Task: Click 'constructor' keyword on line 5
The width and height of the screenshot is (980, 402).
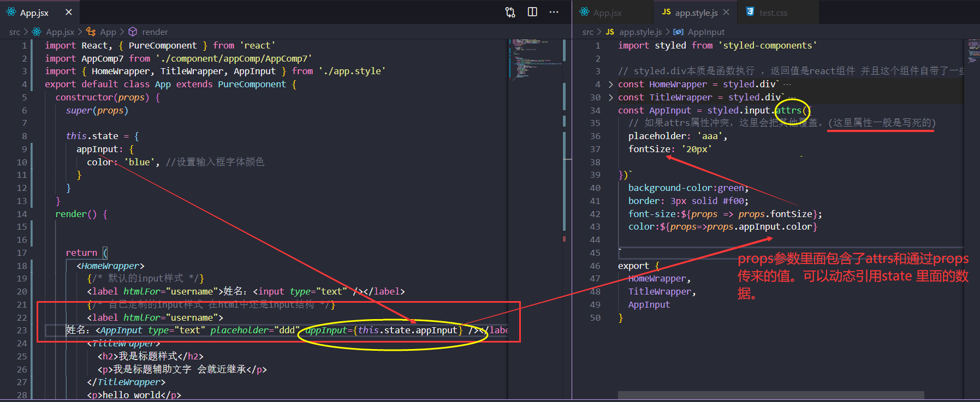Action: click(84, 98)
